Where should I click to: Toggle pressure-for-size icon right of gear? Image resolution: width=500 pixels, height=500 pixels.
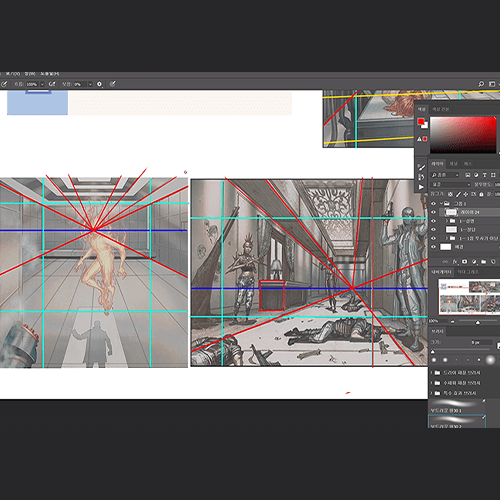113,84
